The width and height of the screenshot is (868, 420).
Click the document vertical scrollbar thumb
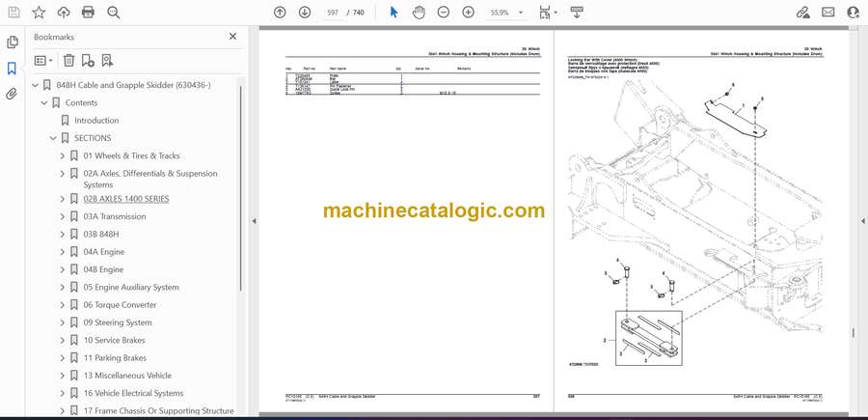[x=853, y=332]
